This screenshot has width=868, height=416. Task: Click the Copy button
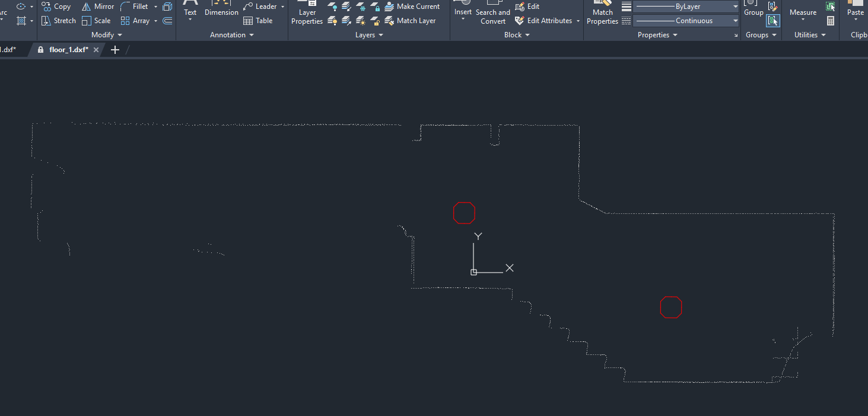(56, 7)
